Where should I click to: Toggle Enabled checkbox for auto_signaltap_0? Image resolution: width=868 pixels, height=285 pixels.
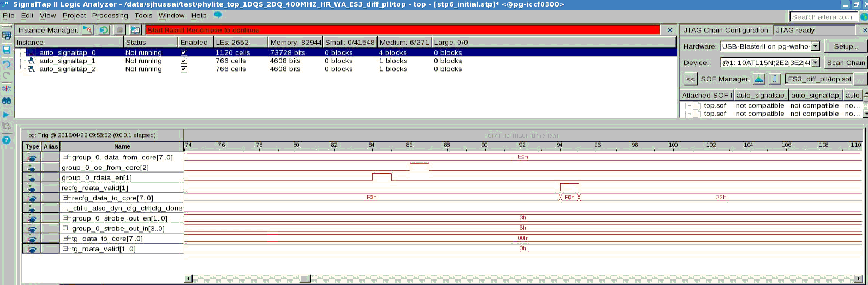click(x=184, y=52)
